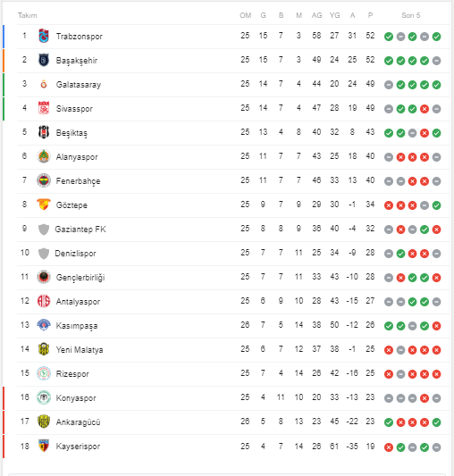454x476 pixels.
Task: Click the Antalyaspor logo icon
Action: click(x=44, y=301)
